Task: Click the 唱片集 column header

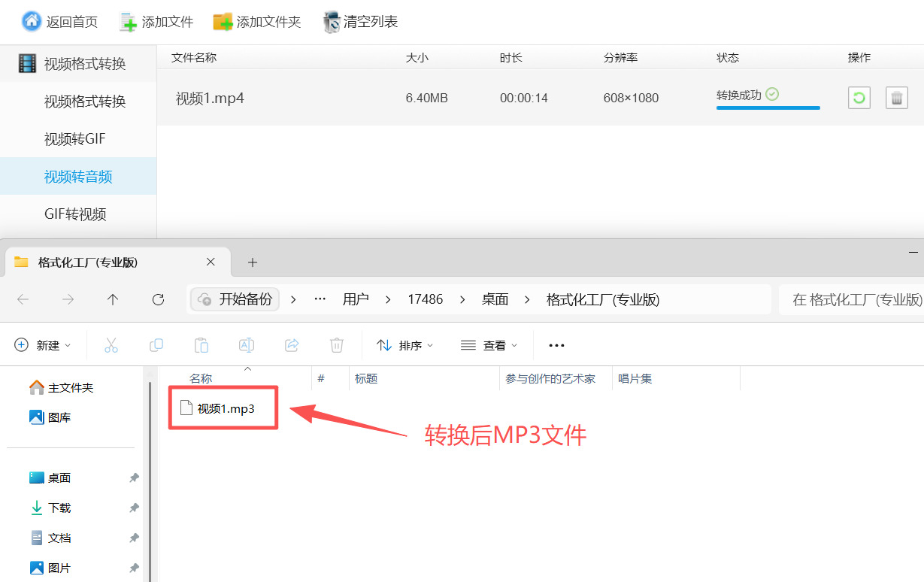Action: tap(635, 379)
